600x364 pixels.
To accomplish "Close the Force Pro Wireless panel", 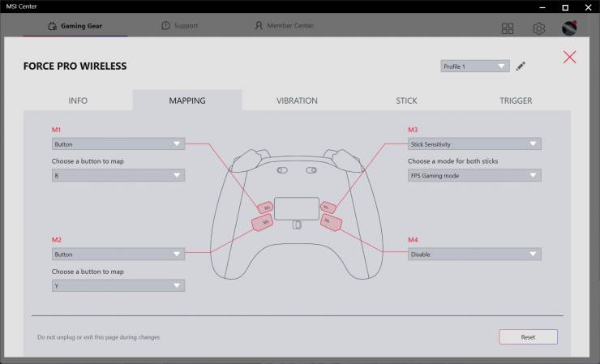I will click(569, 57).
